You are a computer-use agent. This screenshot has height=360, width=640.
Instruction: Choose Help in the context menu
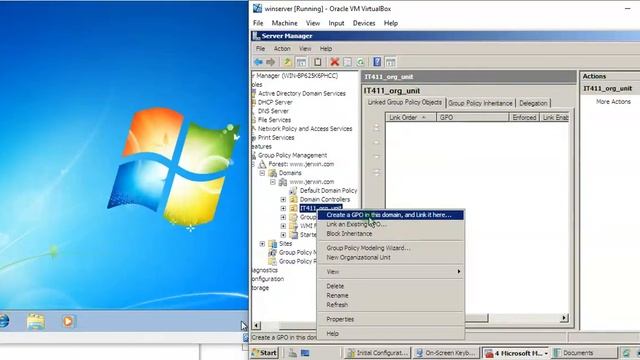[391, 333]
